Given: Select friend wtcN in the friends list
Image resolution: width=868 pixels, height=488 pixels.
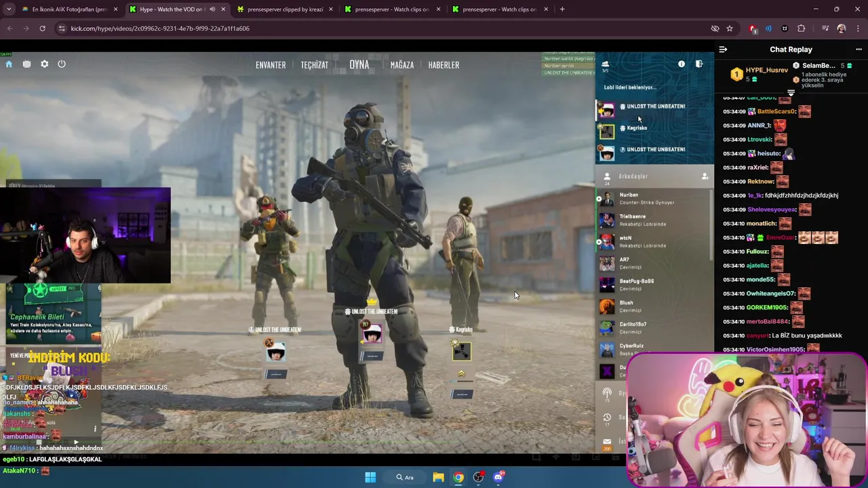Looking at the screenshot, I should coord(654,242).
